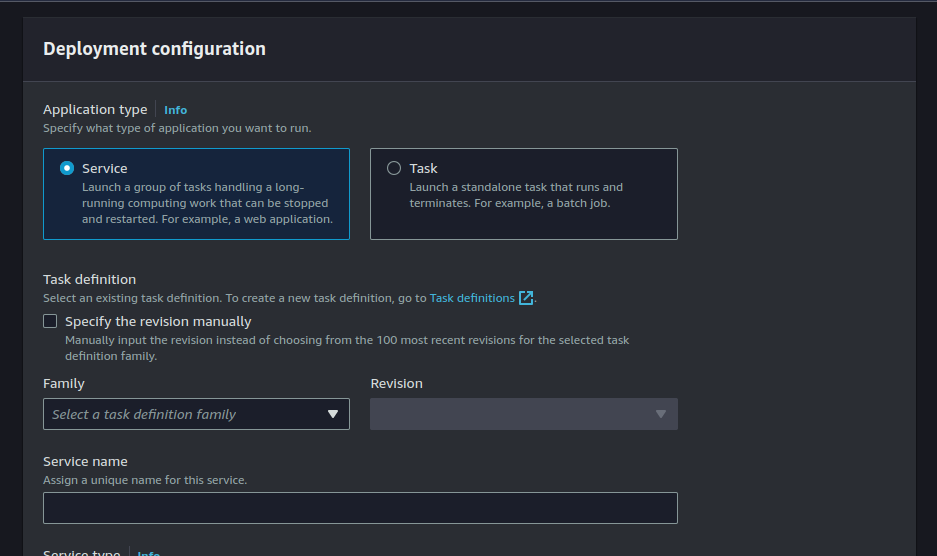The image size is (937, 556).
Task: Click the Task option batch job description
Action: (x=515, y=195)
